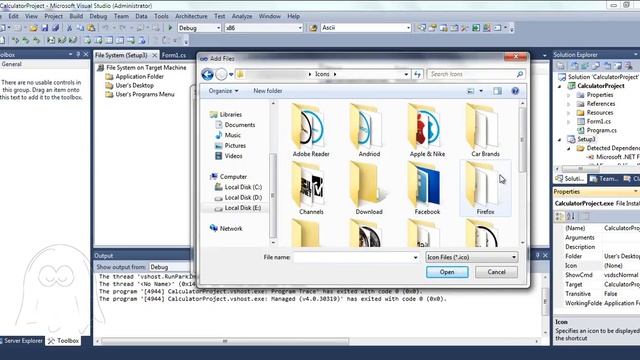Select Application Folder in File System tree
This screenshot has width=640, height=360.
click(139, 76)
